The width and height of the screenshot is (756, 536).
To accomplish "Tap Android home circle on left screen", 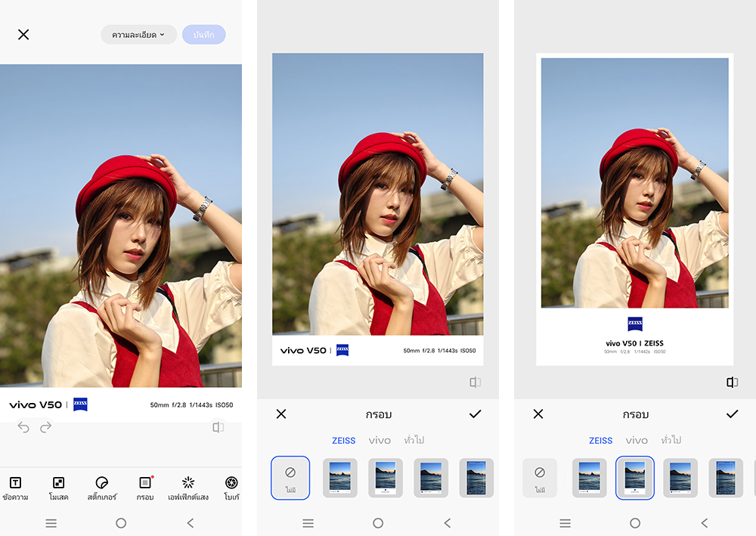I will [x=121, y=523].
